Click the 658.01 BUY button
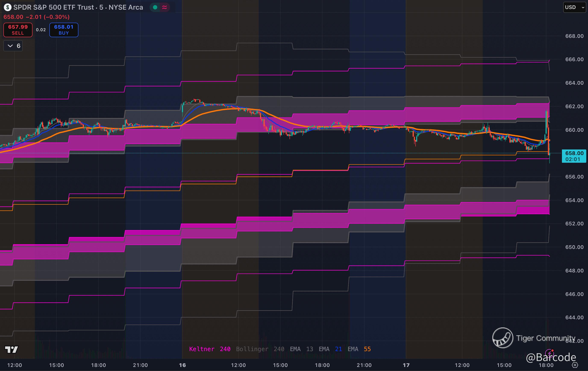 (x=64, y=30)
